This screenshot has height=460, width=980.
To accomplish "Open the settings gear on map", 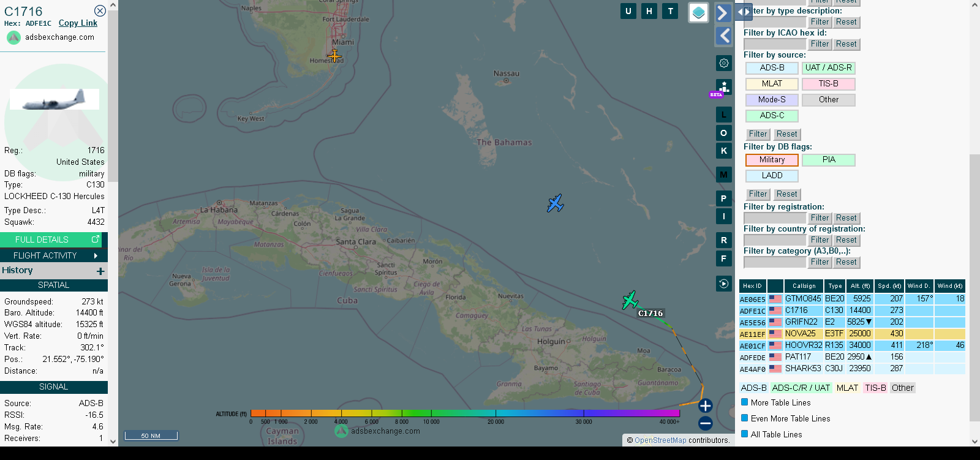I will pos(724,63).
